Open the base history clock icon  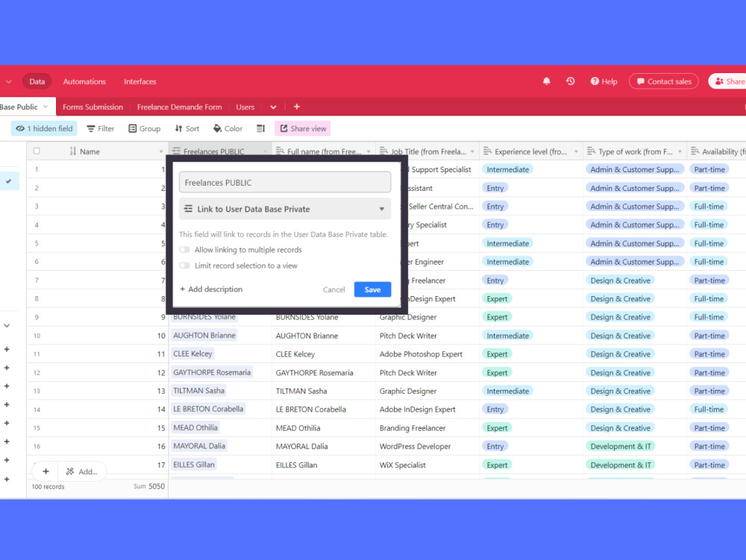(x=571, y=81)
